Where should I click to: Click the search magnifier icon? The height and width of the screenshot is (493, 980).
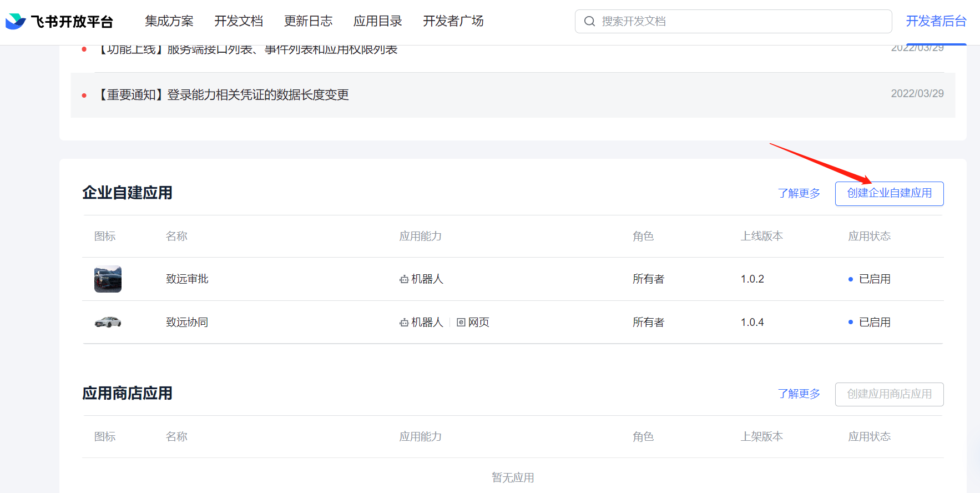pyautogui.click(x=590, y=21)
